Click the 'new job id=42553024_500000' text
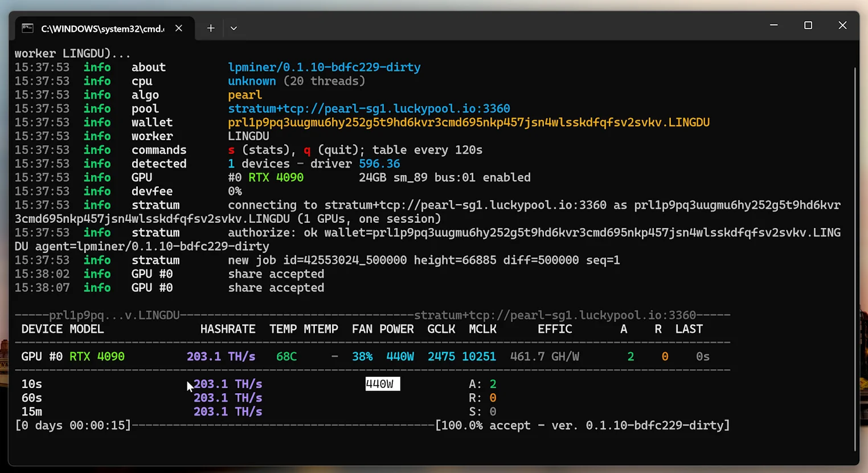The width and height of the screenshot is (868, 473). point(317,260)
